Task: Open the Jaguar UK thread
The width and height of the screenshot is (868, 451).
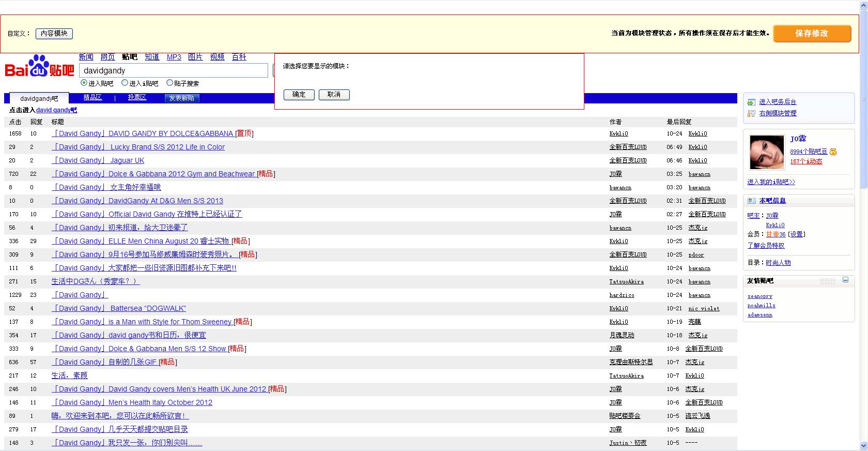Action: [x=98, y=160]
